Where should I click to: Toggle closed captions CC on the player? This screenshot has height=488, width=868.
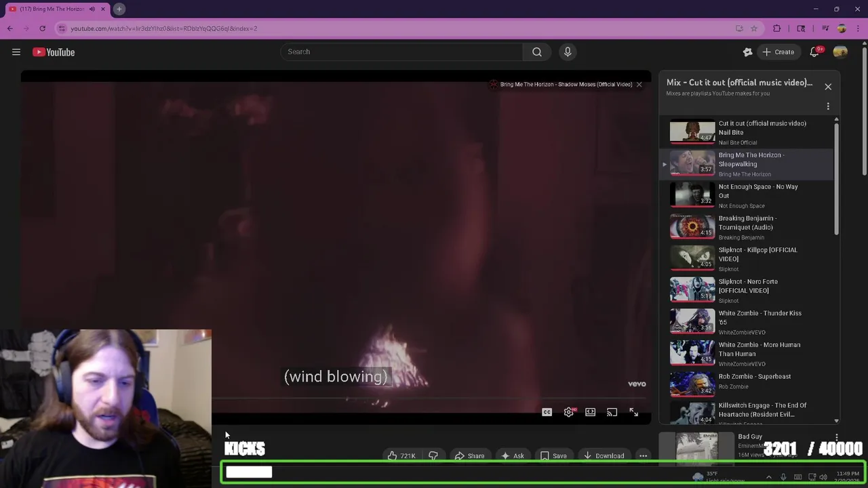click(547, 412)
